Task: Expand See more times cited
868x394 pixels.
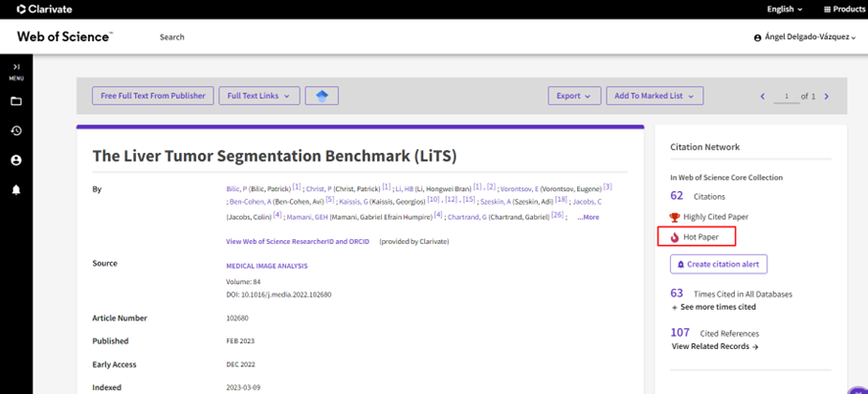Action: 713,307
